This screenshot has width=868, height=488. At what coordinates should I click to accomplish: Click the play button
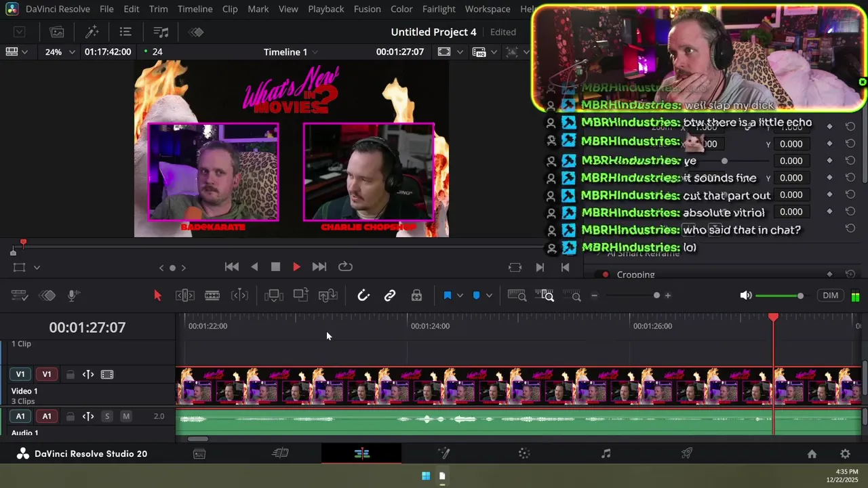point(296,267)
